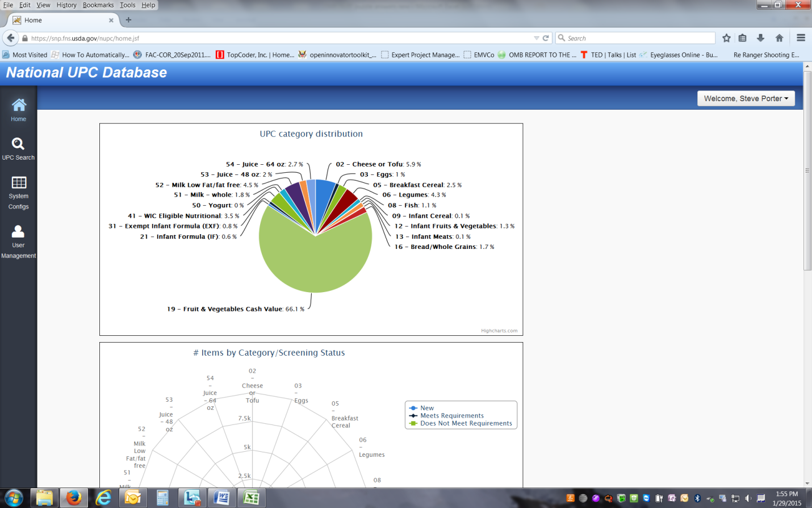Open System Configs from the sidebar
The width and height of the screenshot is (812, 508).
click(18, 193)
